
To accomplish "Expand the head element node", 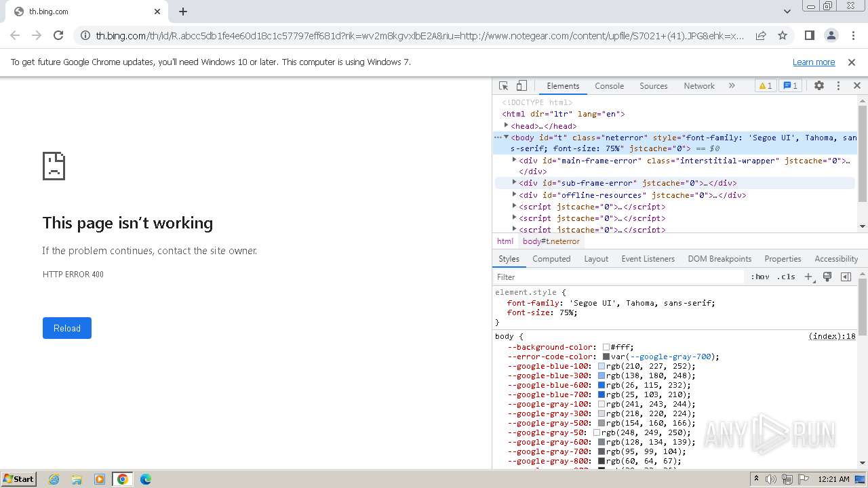I will [506, 125].
